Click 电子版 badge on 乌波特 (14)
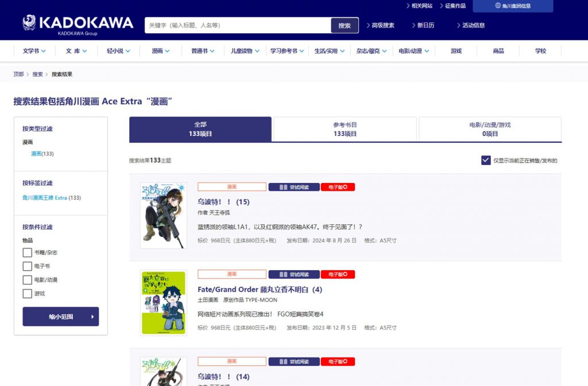588x386 pixels. (338, 362)
